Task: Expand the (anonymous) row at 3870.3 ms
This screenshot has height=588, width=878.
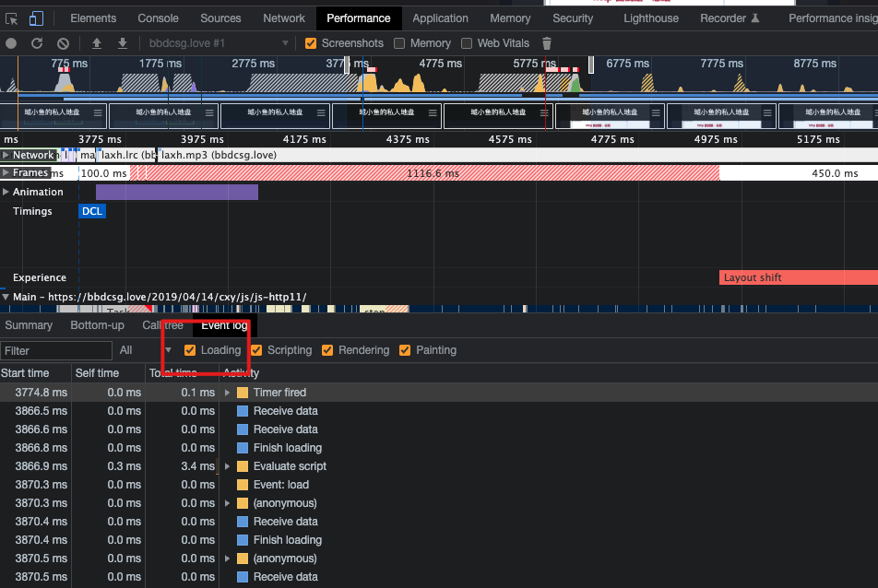Action: (227, 503)
